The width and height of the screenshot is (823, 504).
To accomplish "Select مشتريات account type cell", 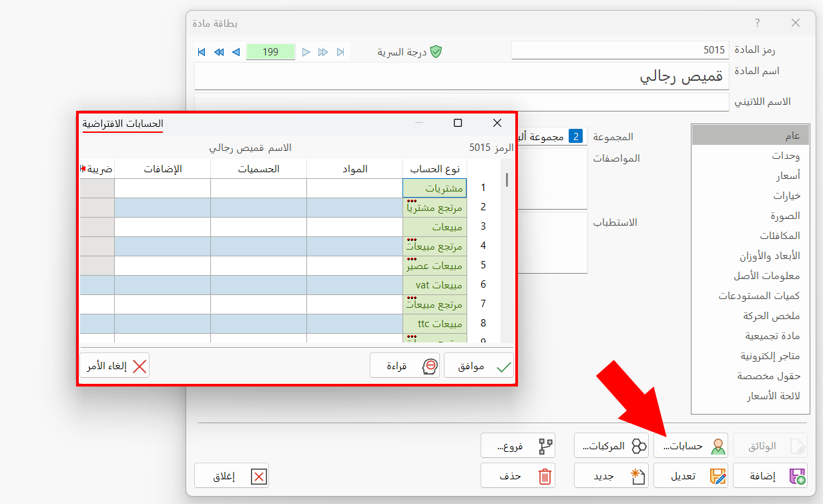I will click(x=435, y=188).
